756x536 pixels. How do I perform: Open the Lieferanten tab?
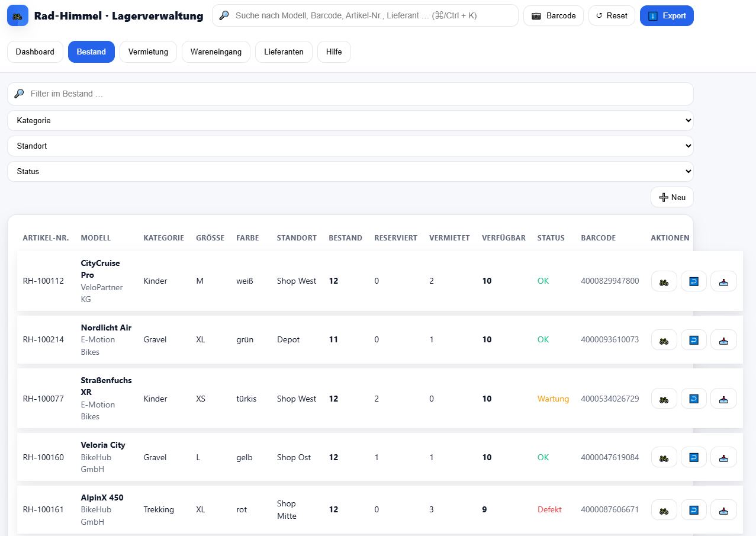[x=284, y=52]
